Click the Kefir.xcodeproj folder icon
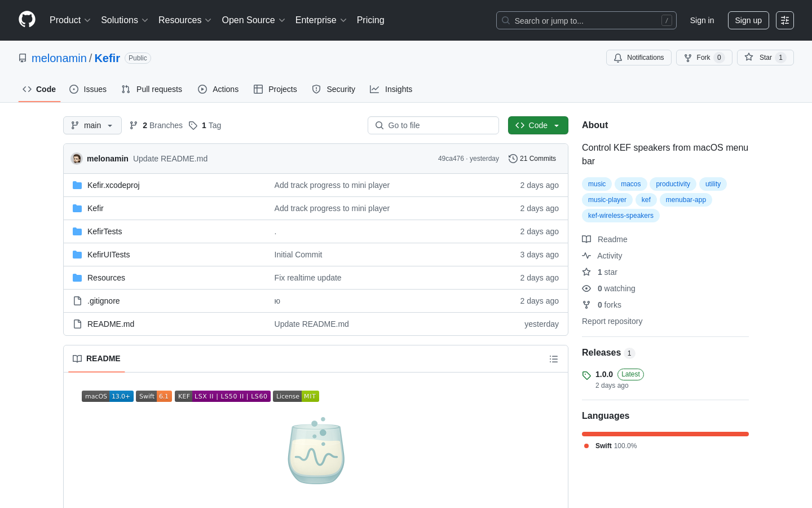 77,185
